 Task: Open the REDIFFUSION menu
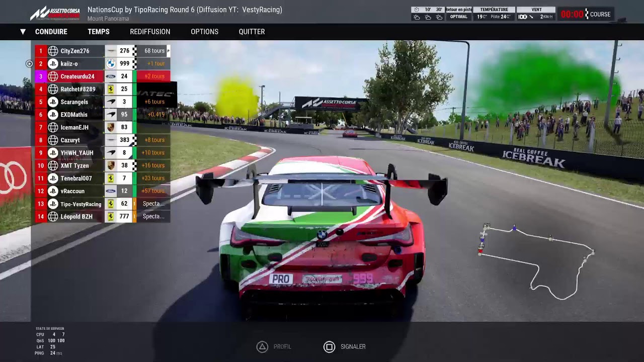[x=150, y=32]
